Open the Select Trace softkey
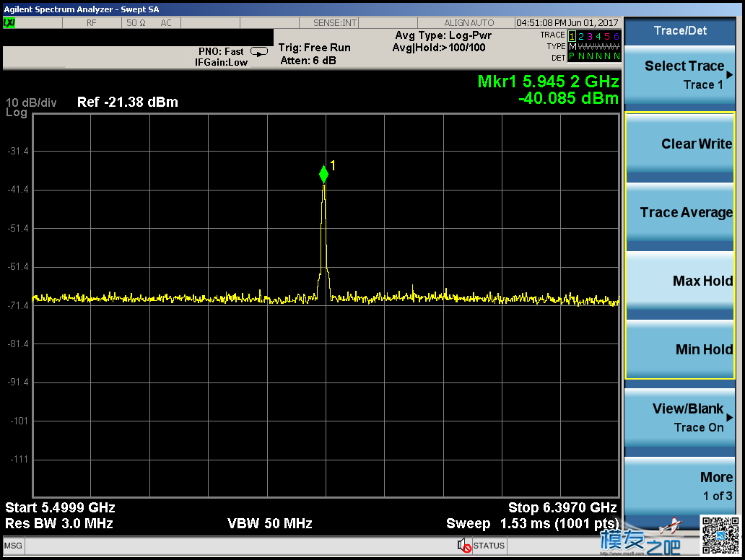 point(680,74)
